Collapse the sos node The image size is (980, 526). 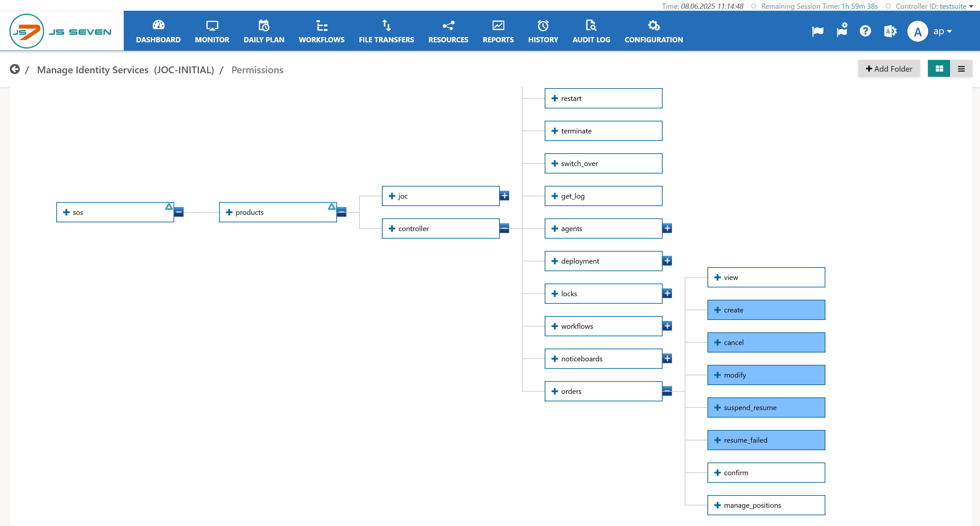[179, 212]
